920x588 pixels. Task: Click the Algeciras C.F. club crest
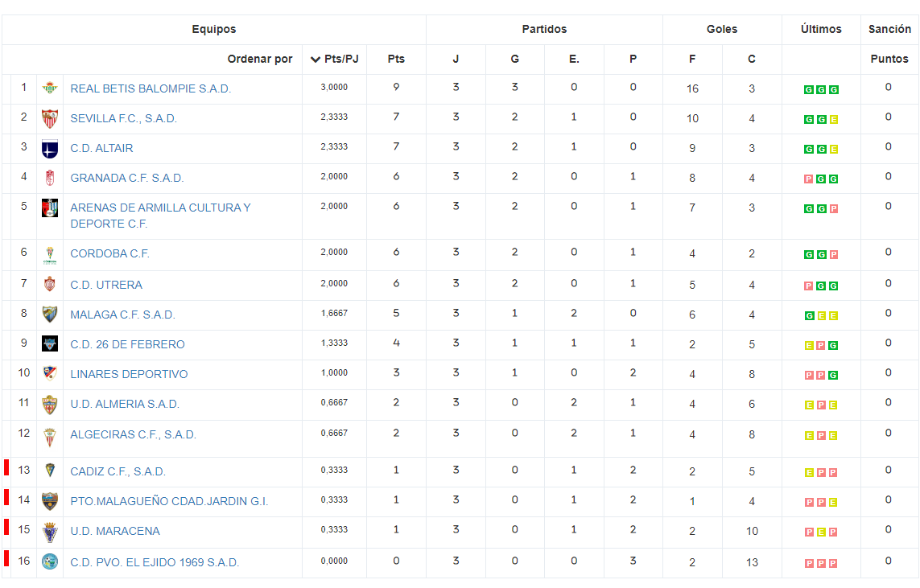click(x=50, y=437)
